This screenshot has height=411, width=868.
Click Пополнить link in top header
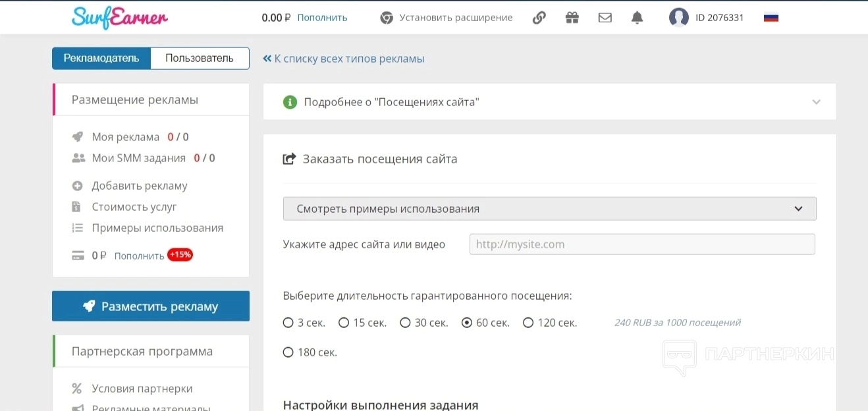click(322, 18)
